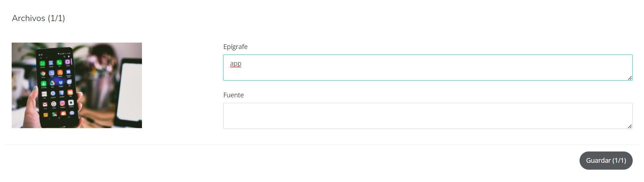This screenshot has width=644, height=182.
Task: Click the Archivos (1/1) heading
Action: [x=38, y=18]
